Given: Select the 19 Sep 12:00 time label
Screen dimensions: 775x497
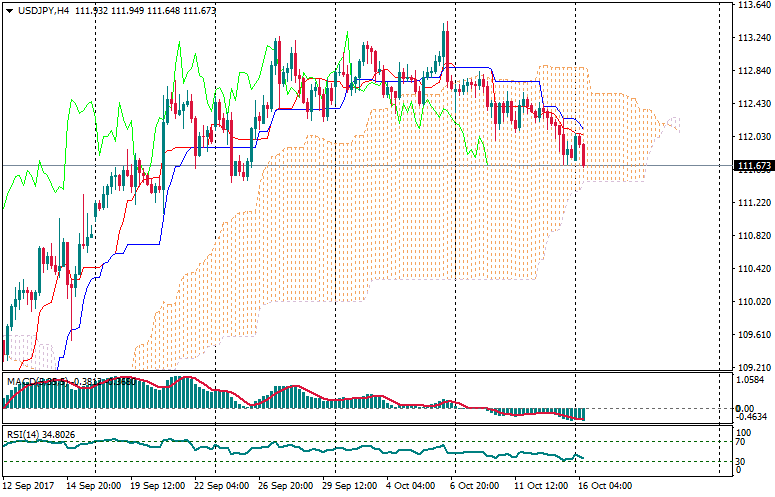Looking at the screenshot, I should [155, 485].
